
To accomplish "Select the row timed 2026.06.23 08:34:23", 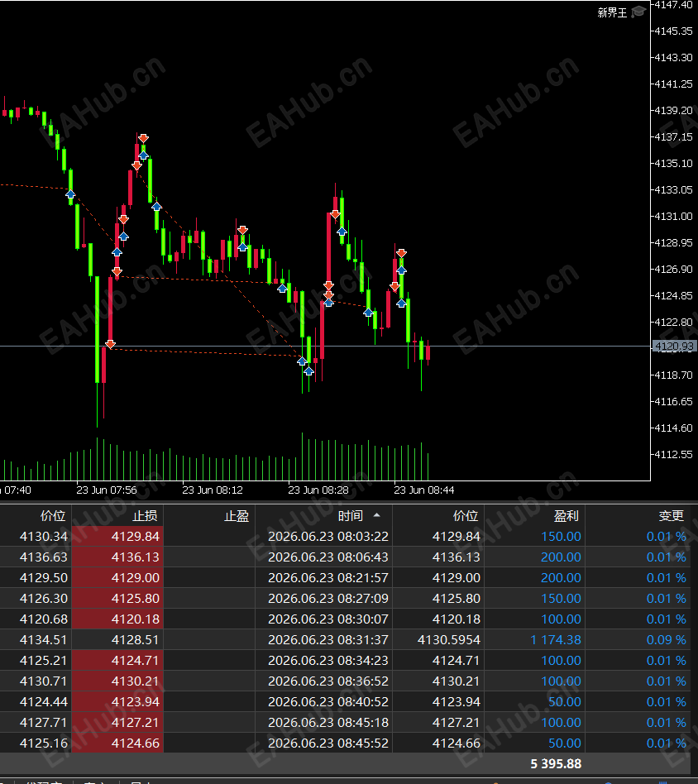I will [x=345, y=661].
